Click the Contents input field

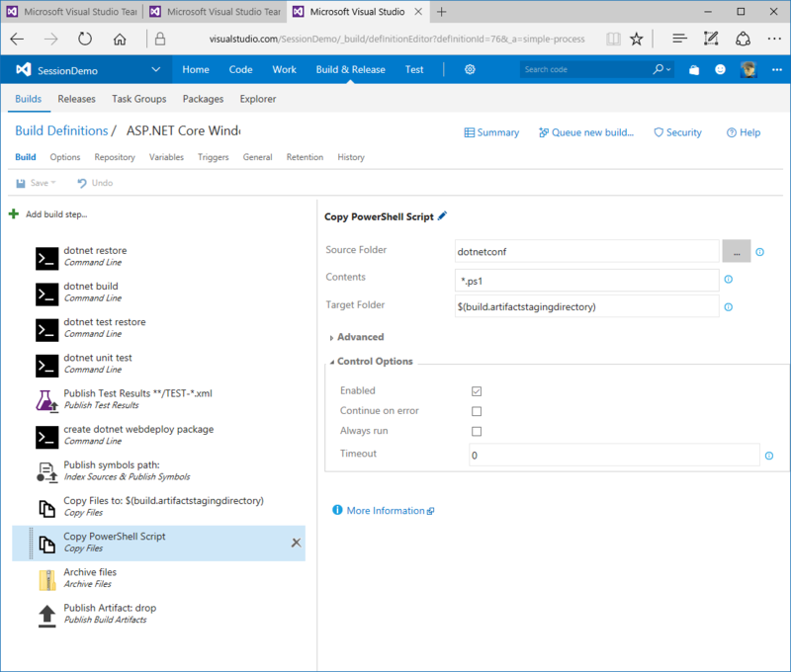[x=586, y=281]
